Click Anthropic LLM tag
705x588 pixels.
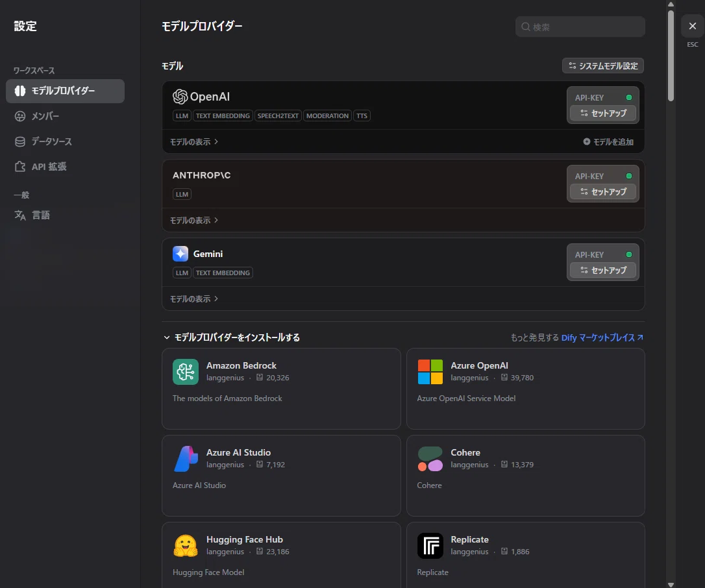tap(182, 194)
